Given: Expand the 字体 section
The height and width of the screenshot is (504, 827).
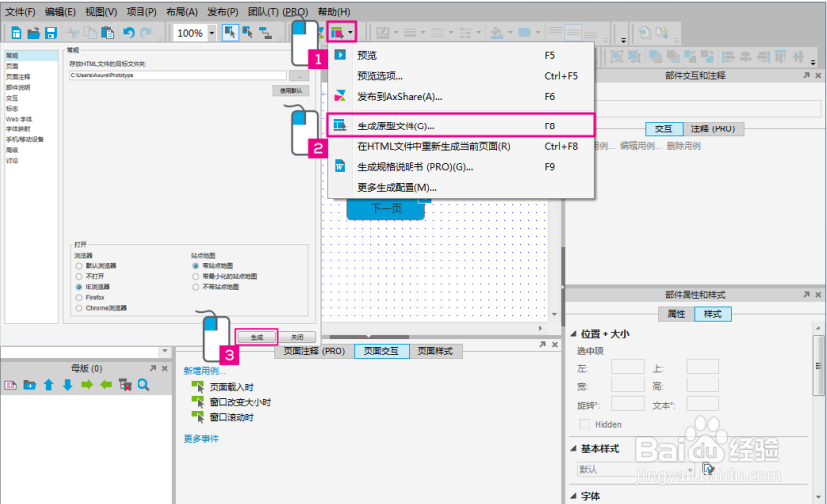Looking at the screenshot, I should tap(573, 496).
